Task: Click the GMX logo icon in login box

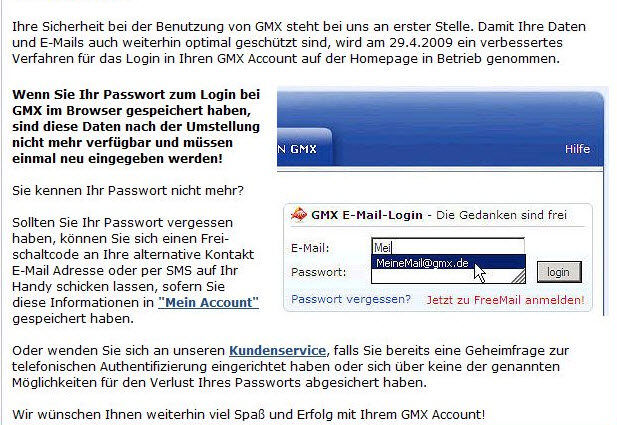Action: (x=298, y=214)
